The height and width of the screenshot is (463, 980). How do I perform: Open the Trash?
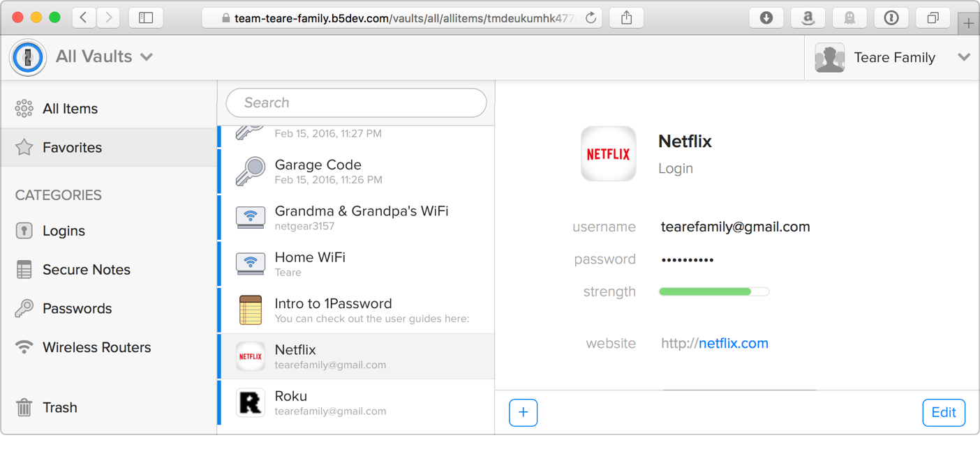tap(109, 407)
